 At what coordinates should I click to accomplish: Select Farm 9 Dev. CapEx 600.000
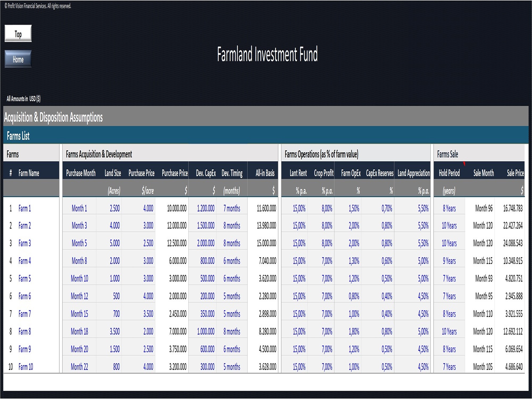coord(207,349)
